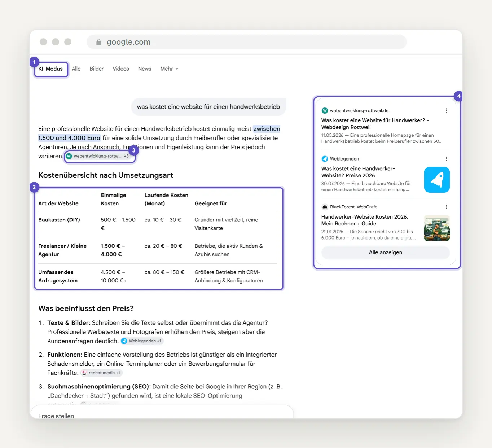Open the webentwicklung-rottw... +3 source chip

(x=98, y=156)
